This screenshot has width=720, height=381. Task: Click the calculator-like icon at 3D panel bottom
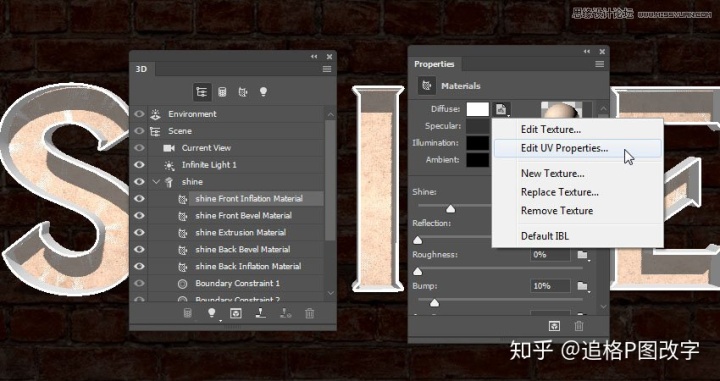[187, 314]
